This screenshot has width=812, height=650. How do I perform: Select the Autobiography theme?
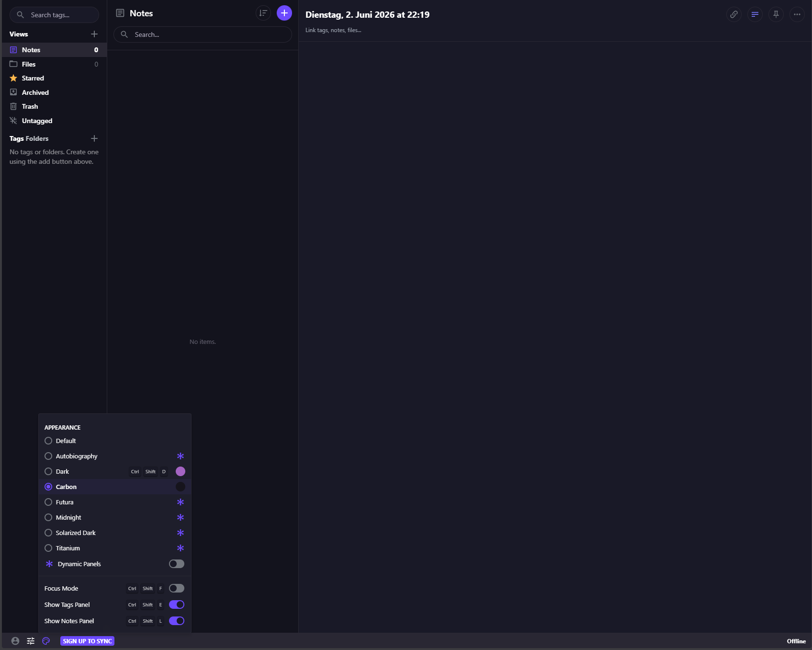click(x=114, y=456)
